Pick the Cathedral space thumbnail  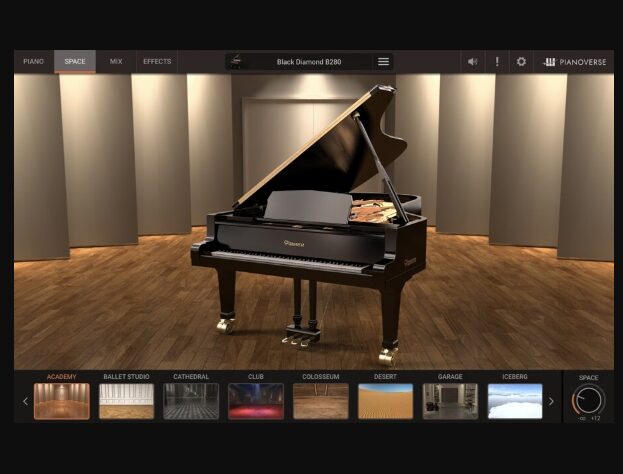pyautogui.click(x=191, y=401)
